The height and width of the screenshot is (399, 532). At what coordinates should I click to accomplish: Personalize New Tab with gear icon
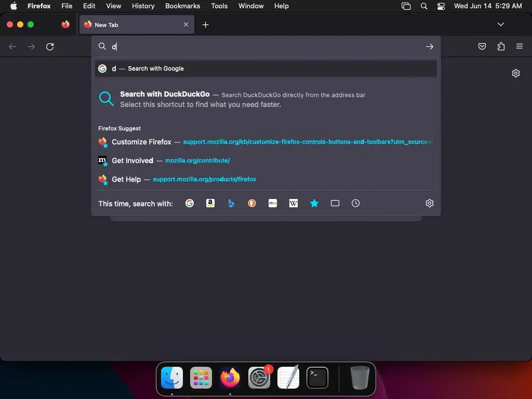[516, 73]
